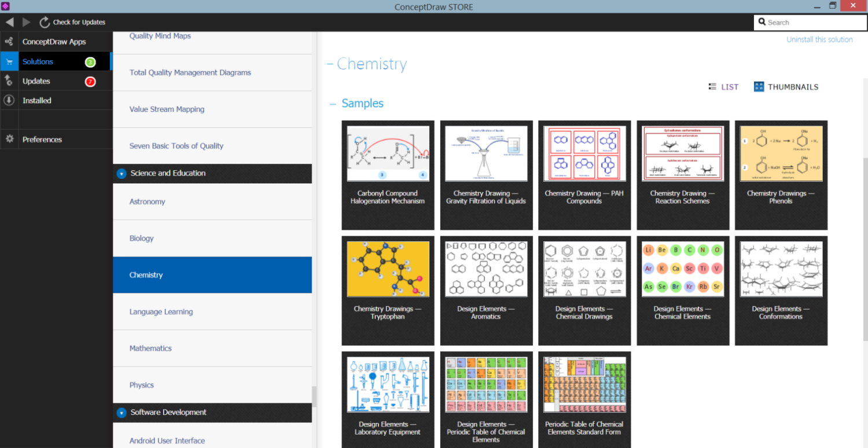Click the Installed download icon
This screenshot has width=868, height=448.
pyautogui.click(x=9, y=100)
